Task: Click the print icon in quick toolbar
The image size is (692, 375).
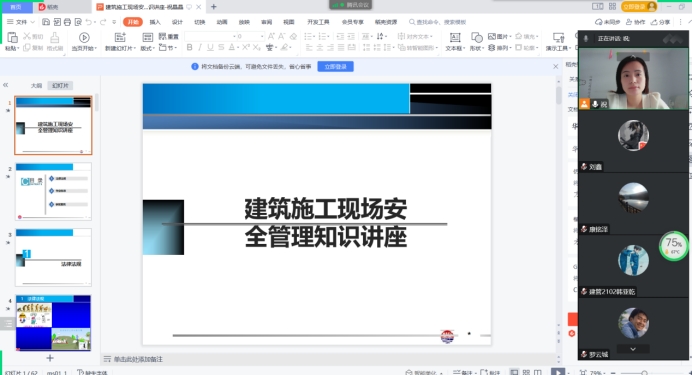Action: pyautogui.click(x=67, y=22)
